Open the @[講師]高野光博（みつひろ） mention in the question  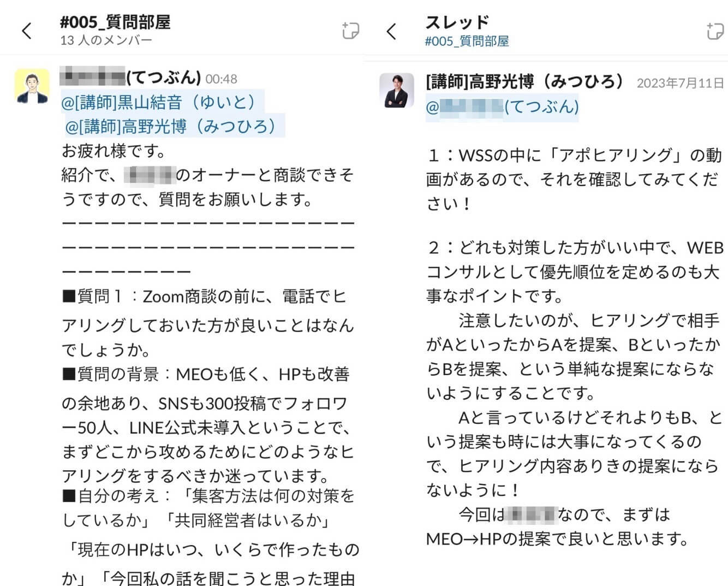click(172, 126)
